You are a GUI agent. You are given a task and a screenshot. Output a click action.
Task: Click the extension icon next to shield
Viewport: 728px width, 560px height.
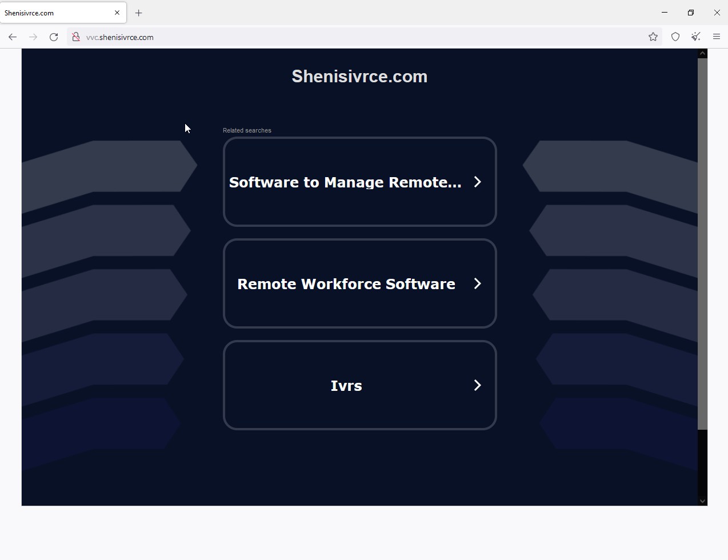tap(696, 37)
